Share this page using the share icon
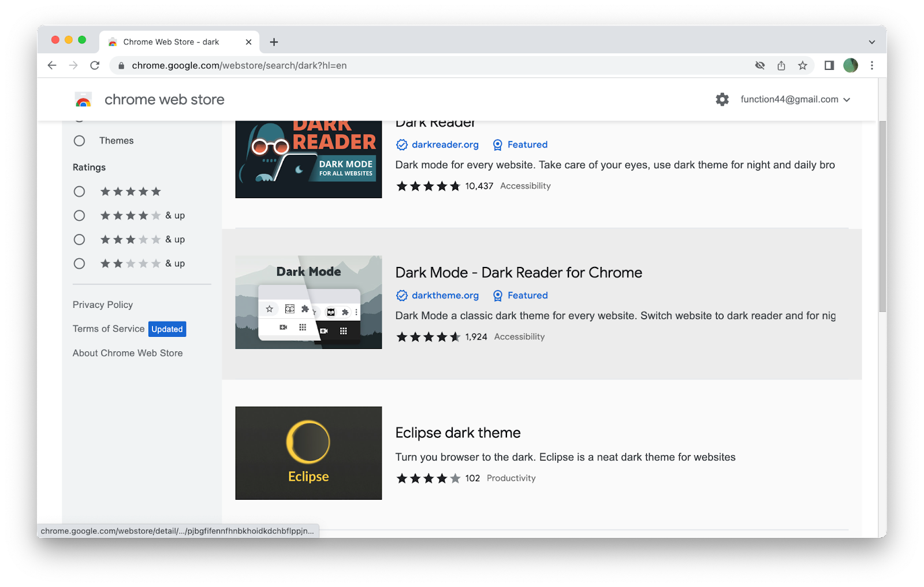This screenshot has height=587, width=924. 781,65
